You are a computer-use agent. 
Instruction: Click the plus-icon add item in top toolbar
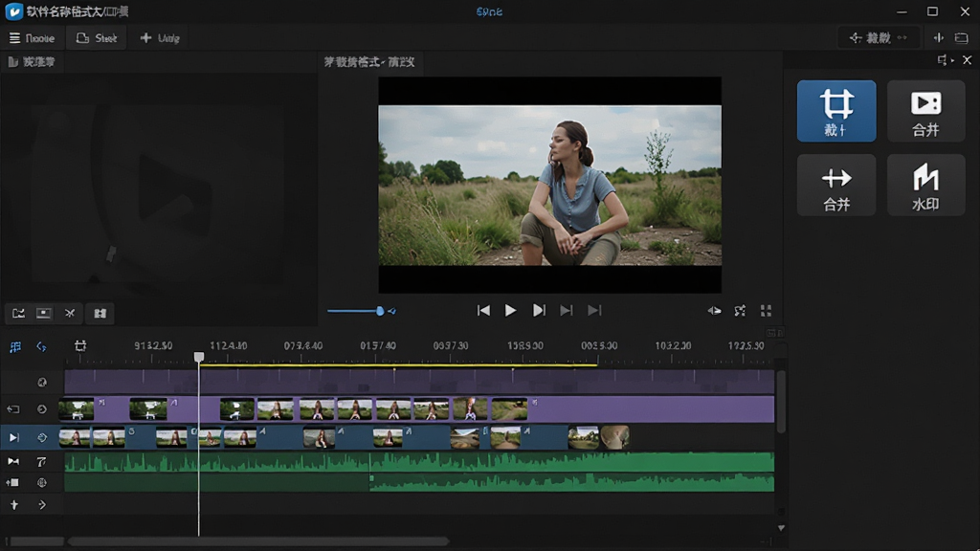[160, 38]
